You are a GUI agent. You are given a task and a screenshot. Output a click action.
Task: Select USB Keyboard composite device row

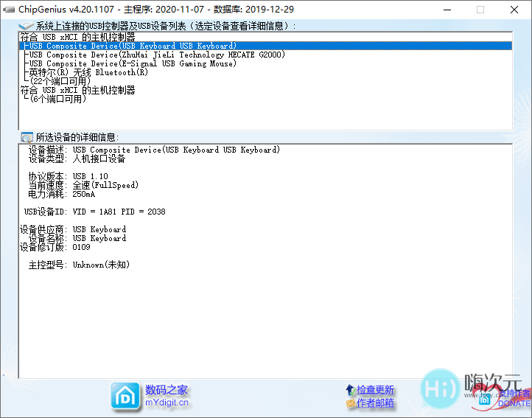pos(266,46)
